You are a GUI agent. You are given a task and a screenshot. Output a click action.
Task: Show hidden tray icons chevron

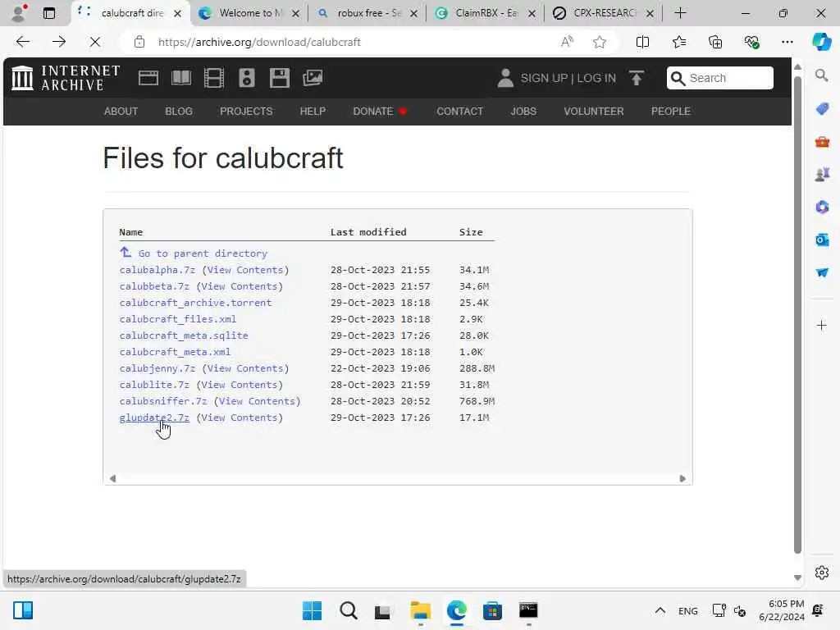coord(660,610)
